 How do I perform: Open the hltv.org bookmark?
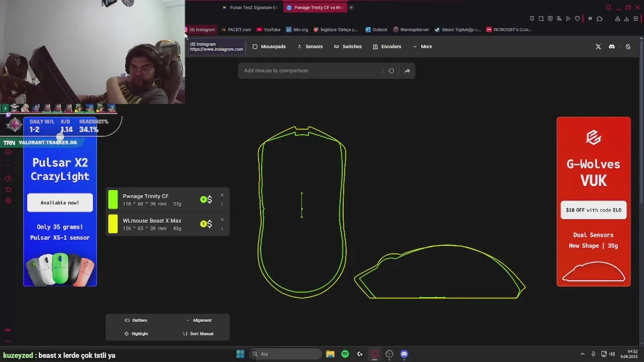tap(297, 30)
